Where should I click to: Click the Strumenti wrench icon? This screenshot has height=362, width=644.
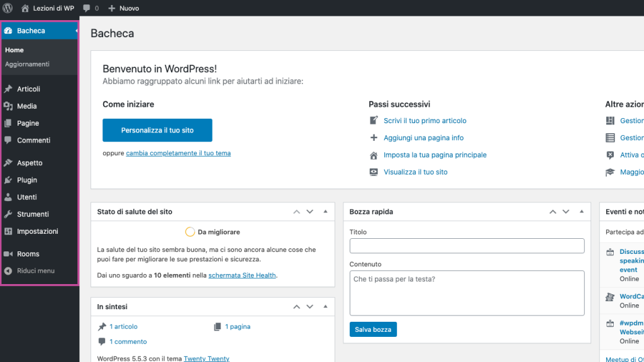click(x=8, y=214)
